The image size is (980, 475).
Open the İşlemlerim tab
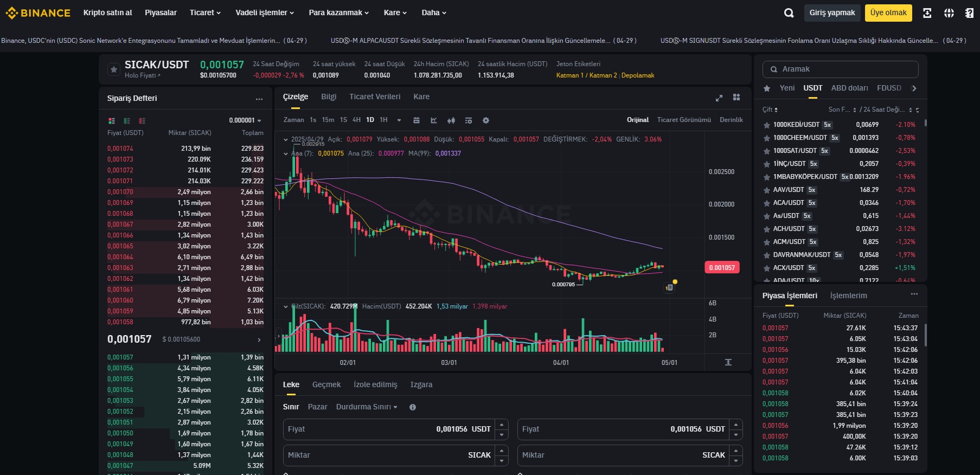coord(848,296)
